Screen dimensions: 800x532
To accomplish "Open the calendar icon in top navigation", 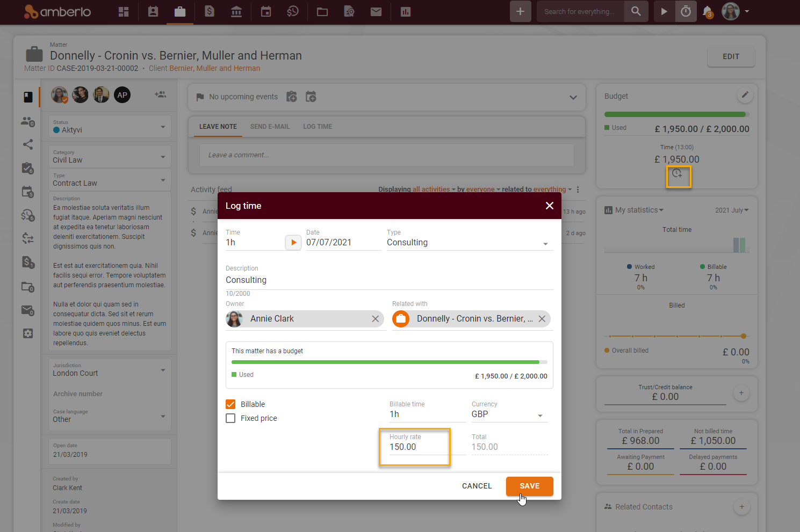I will tap(266, 11).
